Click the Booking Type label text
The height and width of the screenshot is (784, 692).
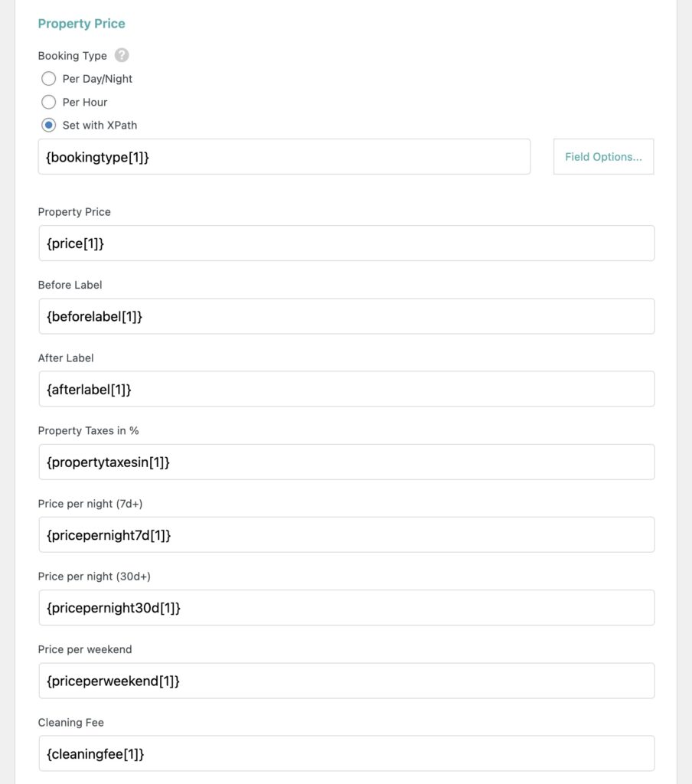72,55
